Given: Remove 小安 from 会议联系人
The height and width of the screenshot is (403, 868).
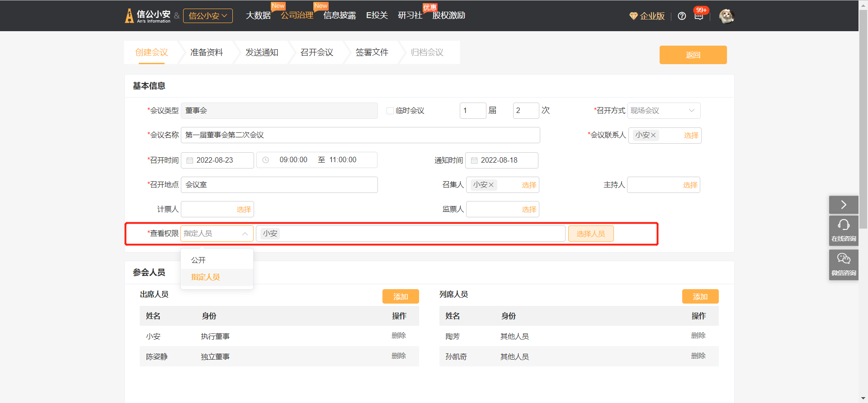Looking at the screenshot, I should (x=653, y=135).
